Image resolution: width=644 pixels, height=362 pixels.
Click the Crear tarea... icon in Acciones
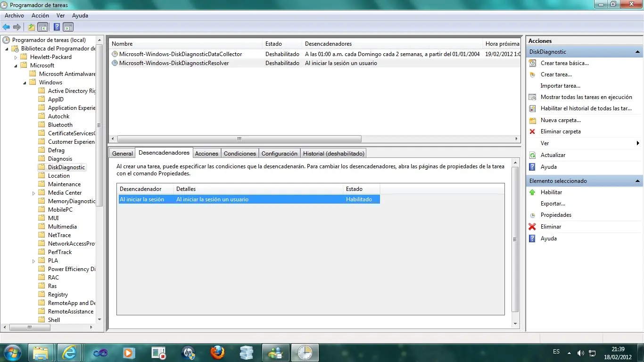pyautogui.click(x=532, y=74)
